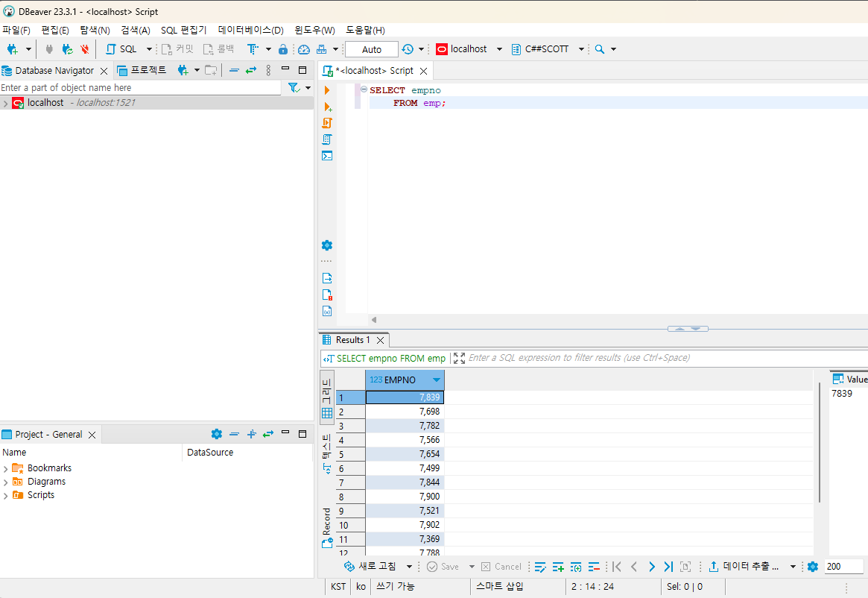This screenshot has width=868, height=598.
Task: Open EMPNO column sort dropdown arrow
Action: click(436, 380)
